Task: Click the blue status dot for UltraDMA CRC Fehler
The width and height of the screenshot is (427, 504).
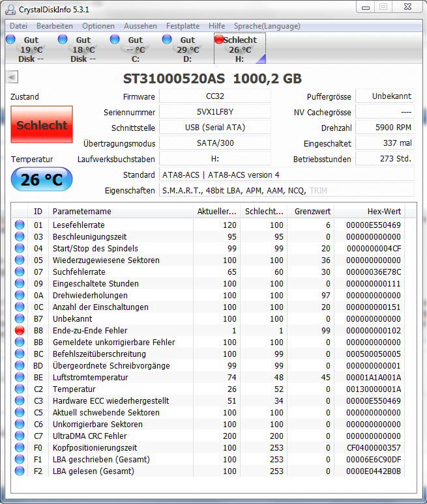Action: click(20, 436)
